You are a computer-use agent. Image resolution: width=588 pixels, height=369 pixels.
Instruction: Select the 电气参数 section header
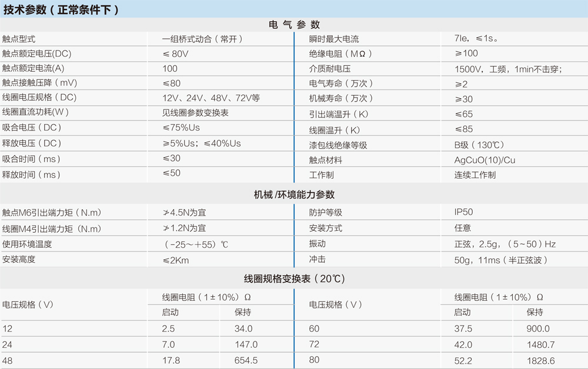(x=293, y=25)
